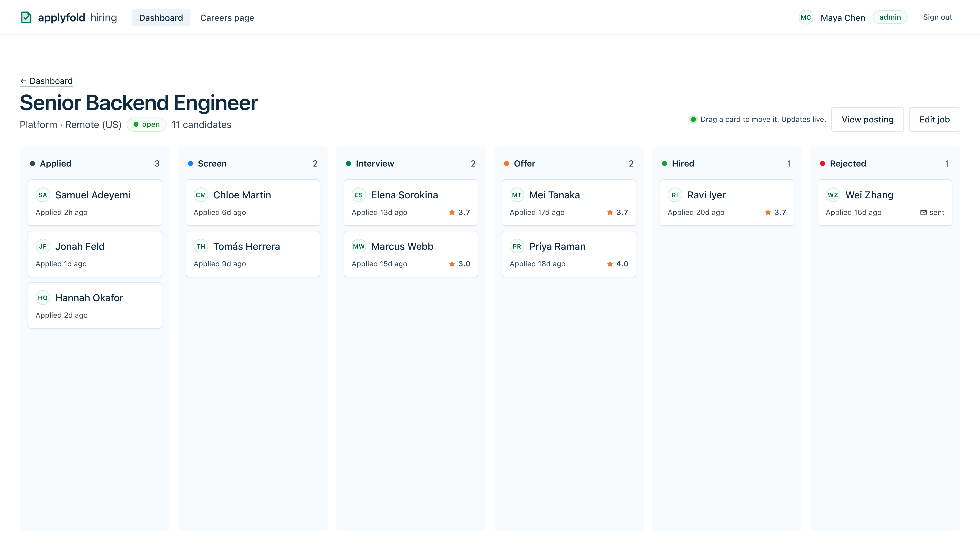Click the green live-updates indicator dot
This screenshot has width=980, height=551.
point(693,119)
